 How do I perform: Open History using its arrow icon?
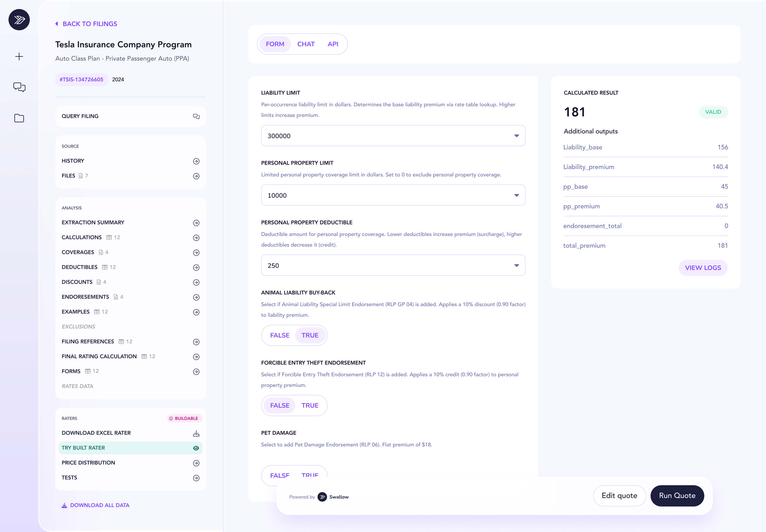pos(196,161)
